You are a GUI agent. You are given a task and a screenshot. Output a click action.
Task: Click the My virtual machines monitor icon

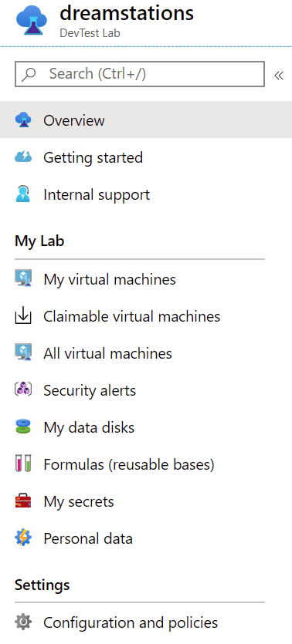[23, 279]
